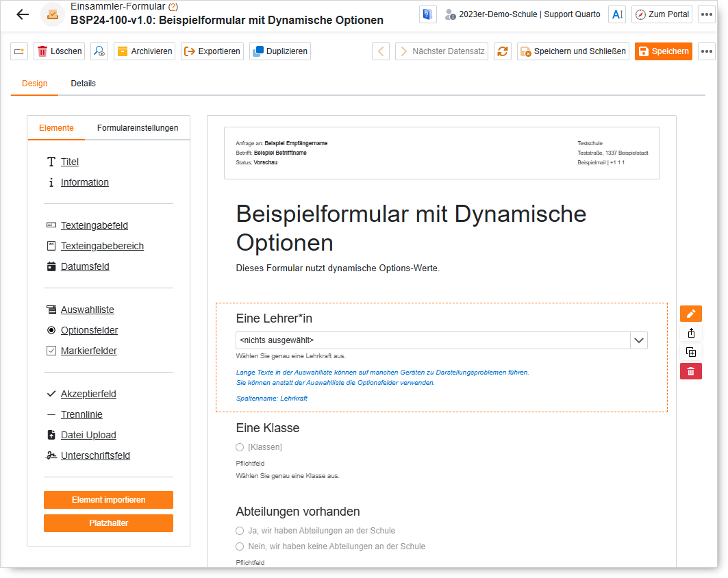Viewport: 728px width, 578px height.
Task: Add an Unterschriftsfeld element from the list
Action: [x=95, y=455]
